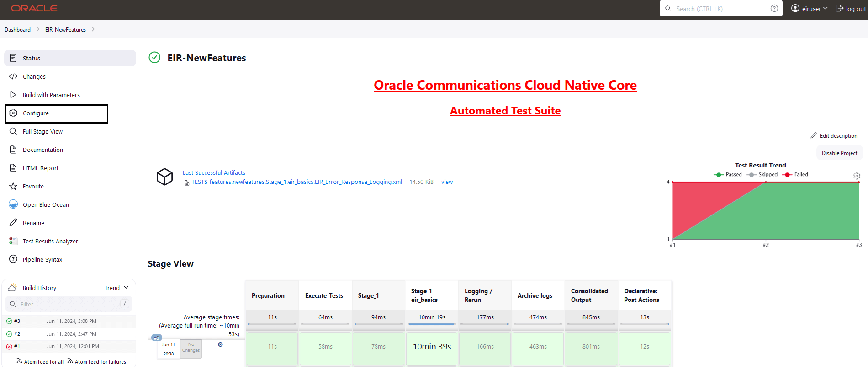Open build #2 link in Build History
Image resolution: width=868 pixels, height=376 pixels.
[17, 334]
